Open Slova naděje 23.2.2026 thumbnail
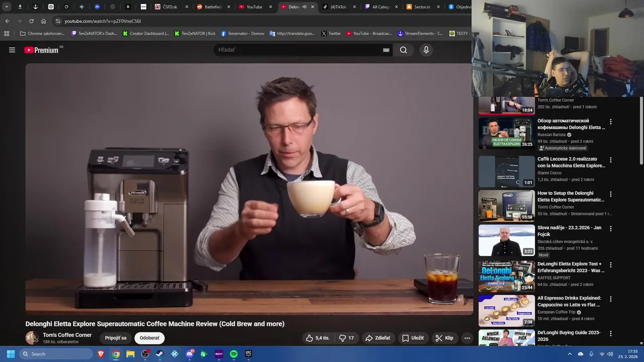 click(506, 240)
